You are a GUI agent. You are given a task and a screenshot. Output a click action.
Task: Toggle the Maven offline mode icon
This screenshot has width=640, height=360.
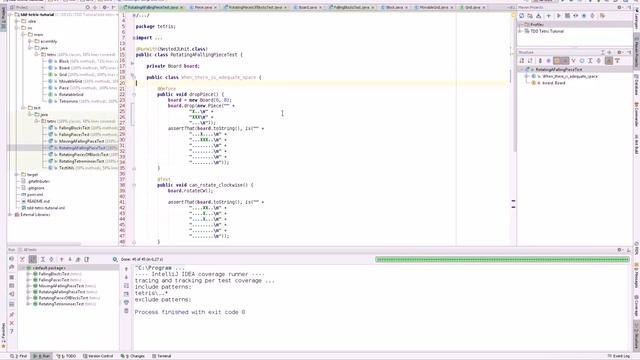(x=576, y=16)
